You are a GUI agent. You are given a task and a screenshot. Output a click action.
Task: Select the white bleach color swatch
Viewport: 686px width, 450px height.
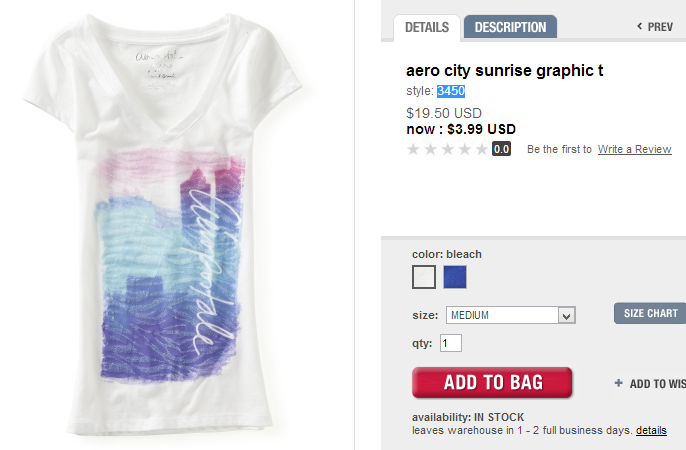[x=424, y=277]
